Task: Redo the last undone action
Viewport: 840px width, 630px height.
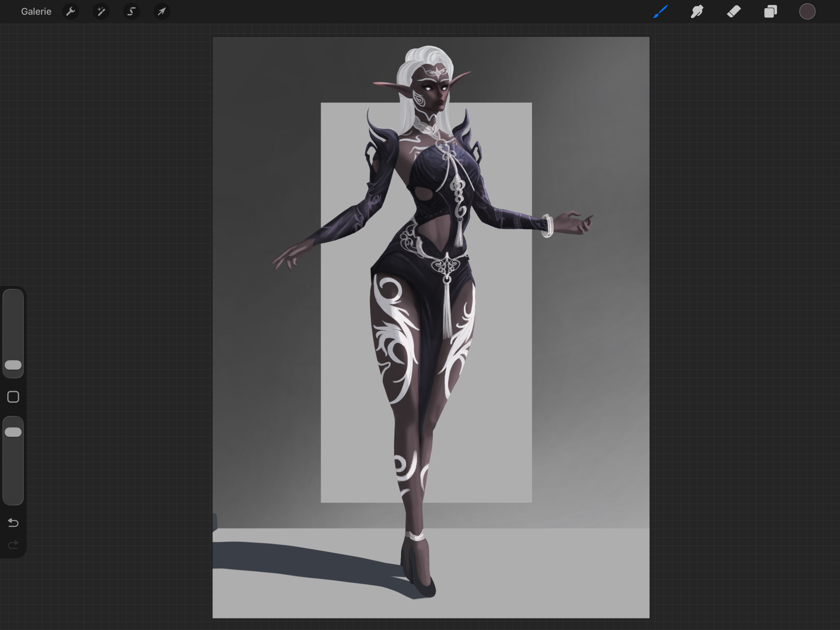Action: (x=13, y=545)
